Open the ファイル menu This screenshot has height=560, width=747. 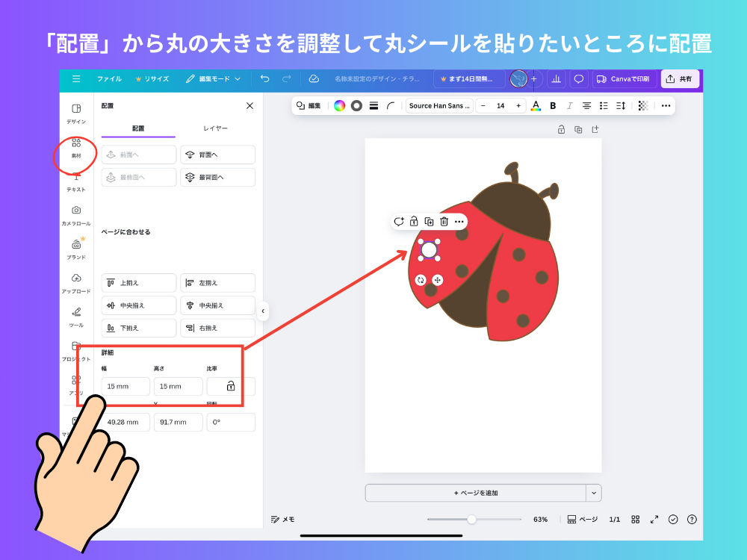[x=109, y=78]
